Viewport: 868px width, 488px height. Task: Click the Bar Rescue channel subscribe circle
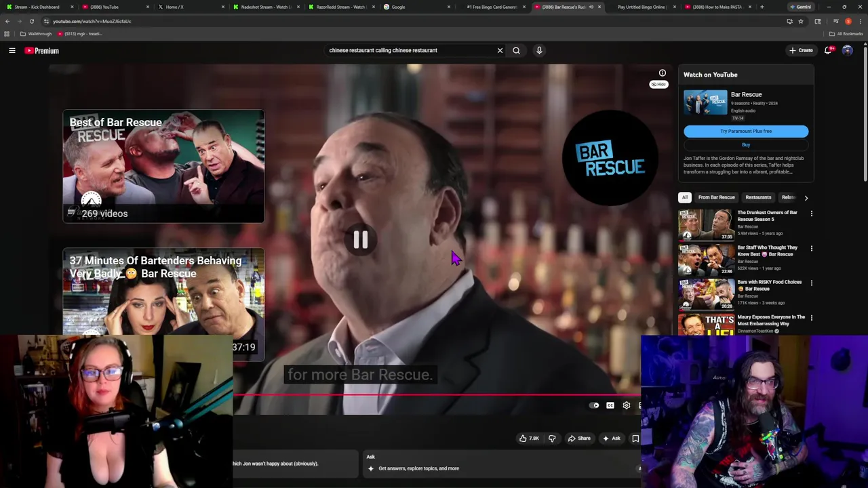click(610, 157)
